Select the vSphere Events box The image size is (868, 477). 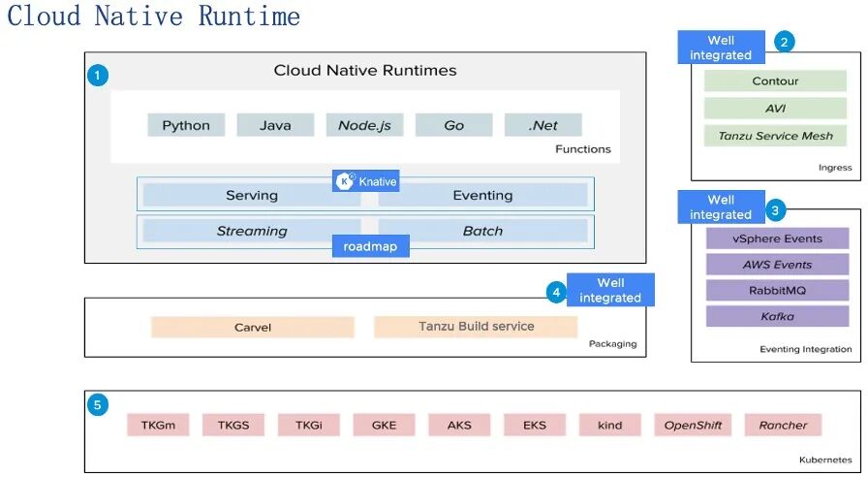click(777, 238)
